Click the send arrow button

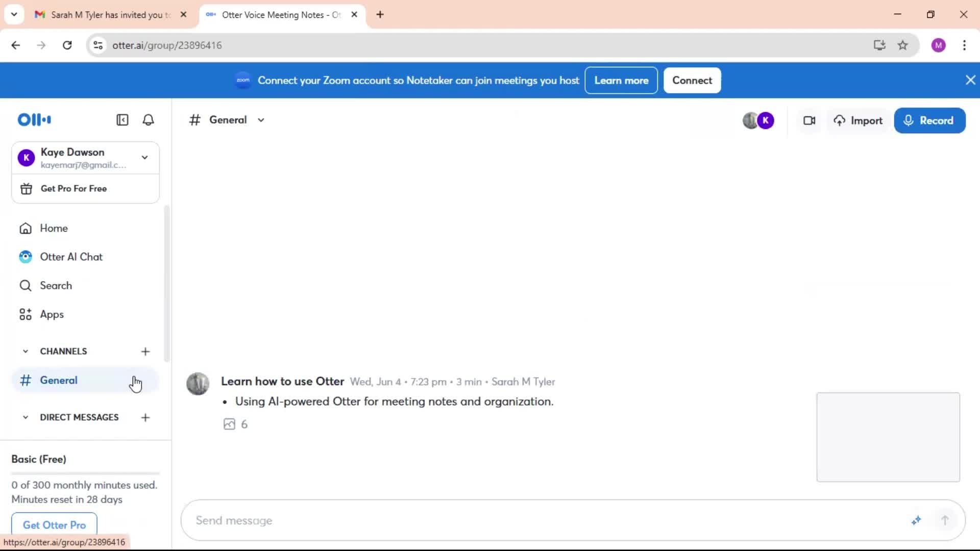[x=945, y=520]
